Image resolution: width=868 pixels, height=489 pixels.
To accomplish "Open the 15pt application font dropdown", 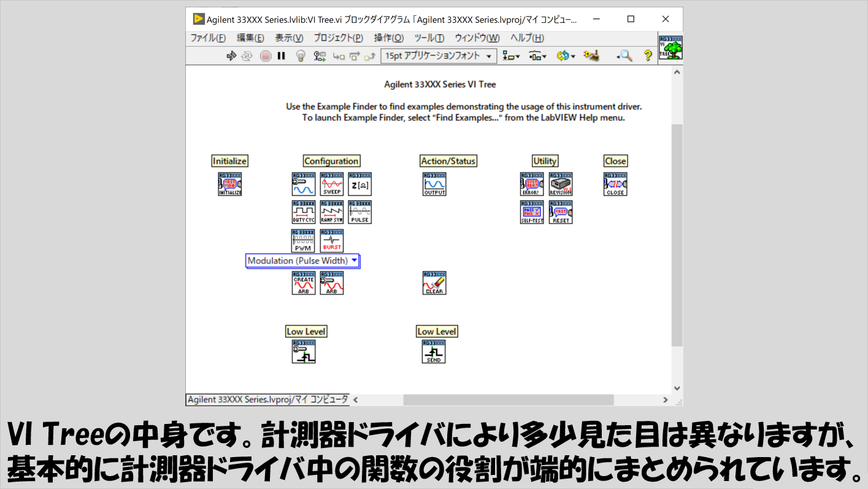I will coord(439,56).
